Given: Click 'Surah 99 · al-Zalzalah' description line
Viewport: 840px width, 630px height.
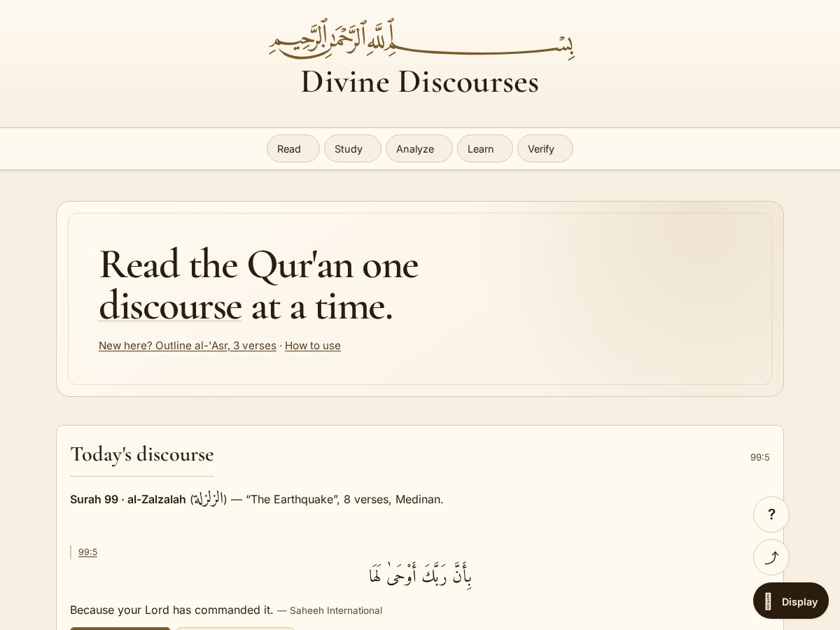Looking at the screenshot, I should click(257, 499).
